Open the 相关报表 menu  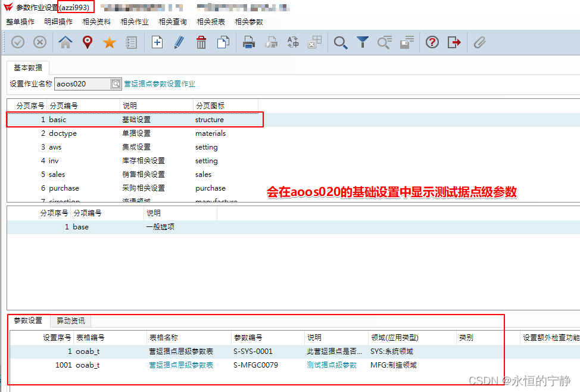(x=211, y=22)
